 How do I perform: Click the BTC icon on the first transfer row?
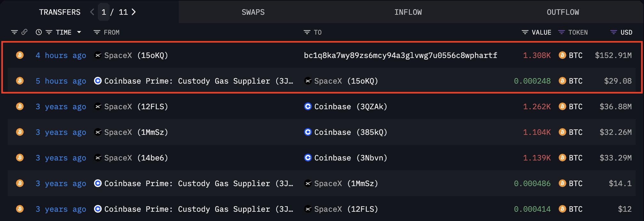point(20,55)
